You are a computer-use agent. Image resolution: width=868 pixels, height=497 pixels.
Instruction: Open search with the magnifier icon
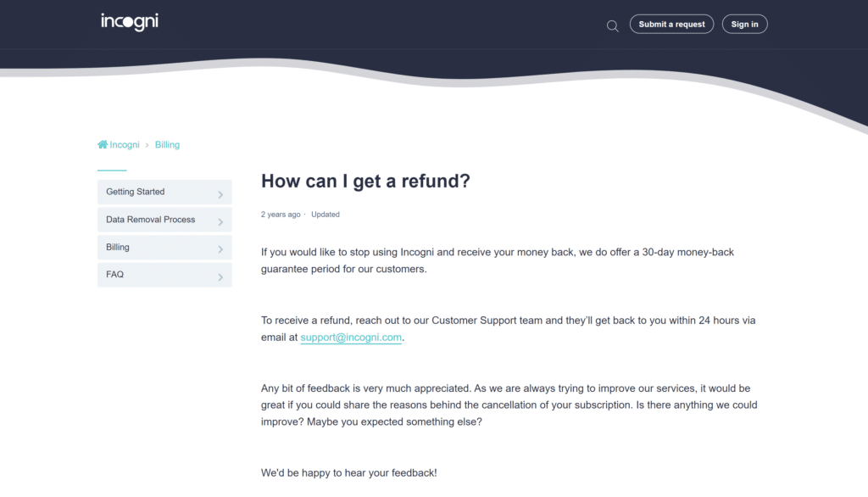coord(612,26)
